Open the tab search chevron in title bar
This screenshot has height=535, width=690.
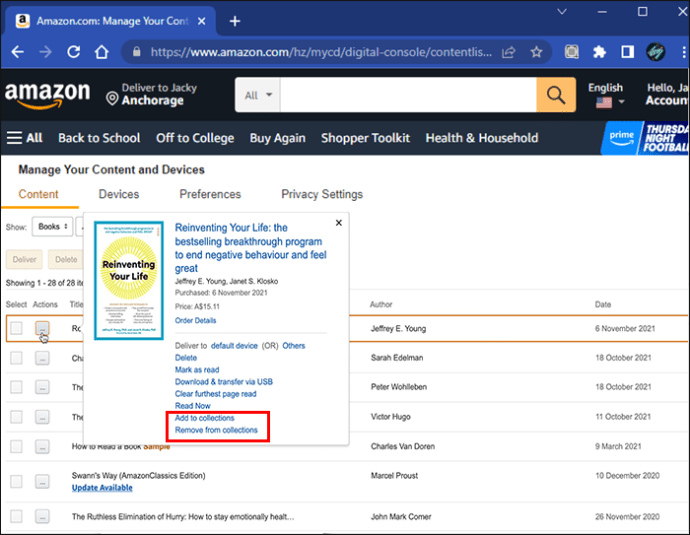[x=562, y=12]
